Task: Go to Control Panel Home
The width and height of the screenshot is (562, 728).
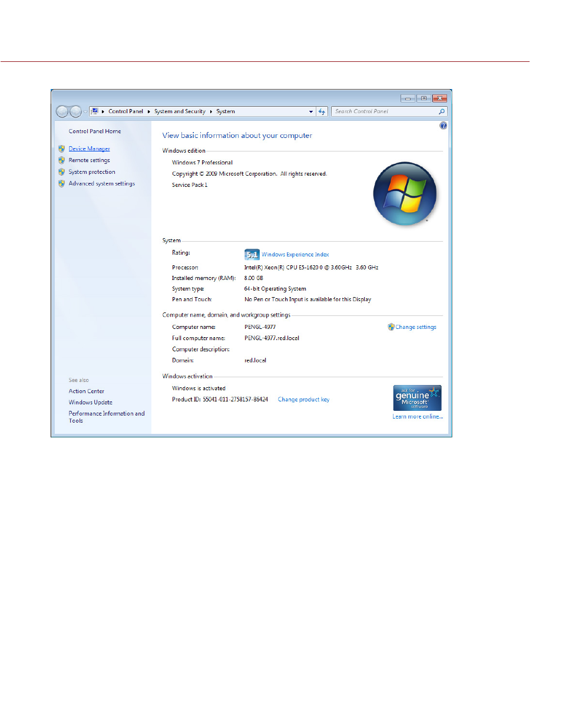Action: tap(95, 131)
